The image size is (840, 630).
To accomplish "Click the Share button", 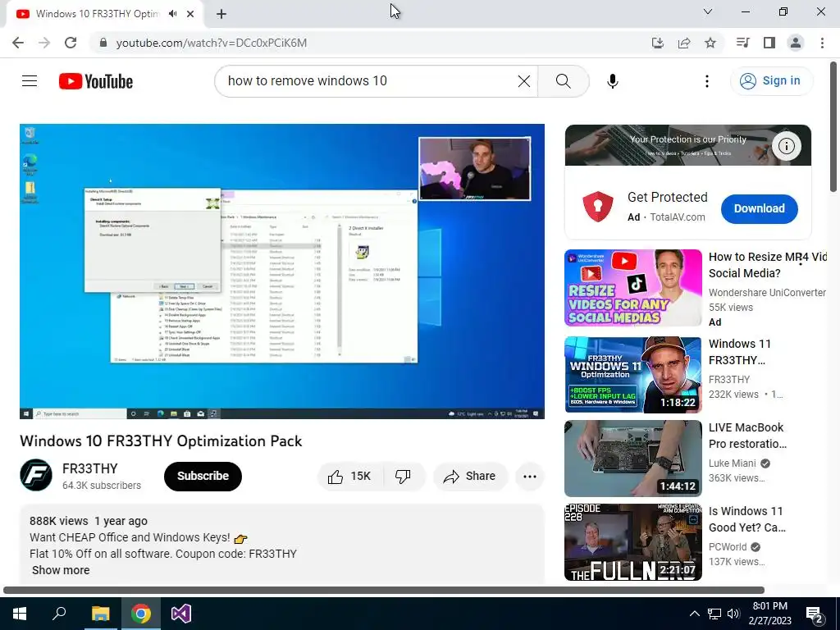I will (470, 477).
